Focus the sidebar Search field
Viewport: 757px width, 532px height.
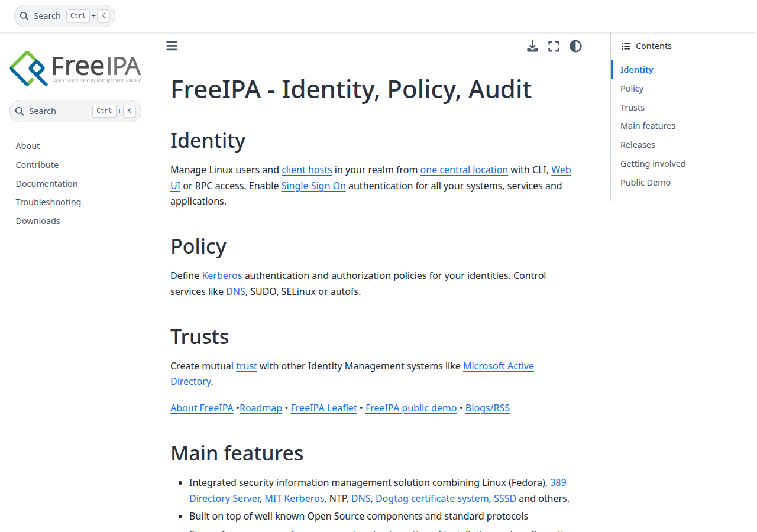(x=75, y=111)
